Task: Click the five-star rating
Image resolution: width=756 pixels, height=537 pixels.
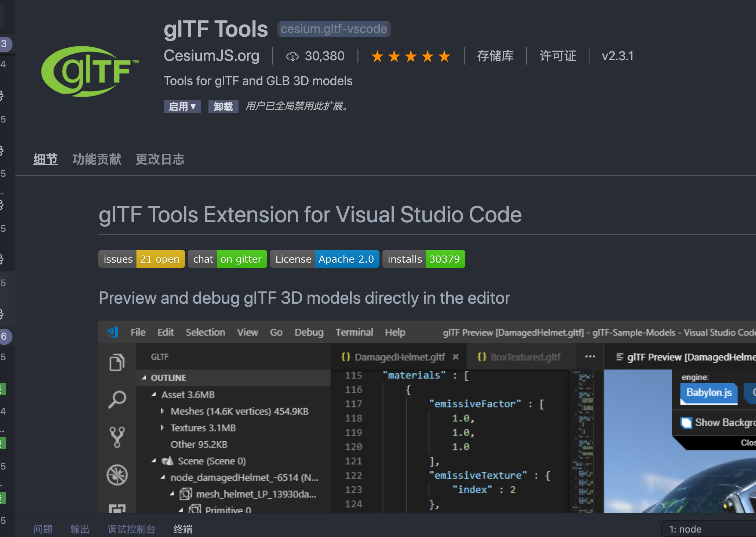Action: point(411,56)
